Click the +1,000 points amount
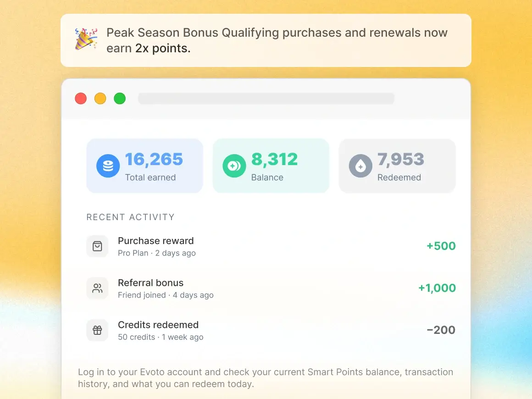This screenshot has width=532, height=399. (x=437, y=288)
